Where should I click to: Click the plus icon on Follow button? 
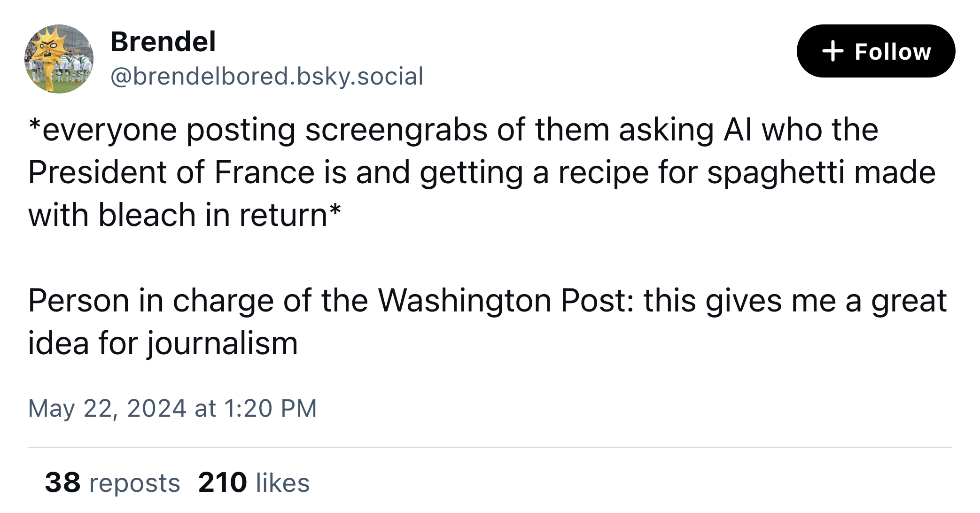coord(832,51)
